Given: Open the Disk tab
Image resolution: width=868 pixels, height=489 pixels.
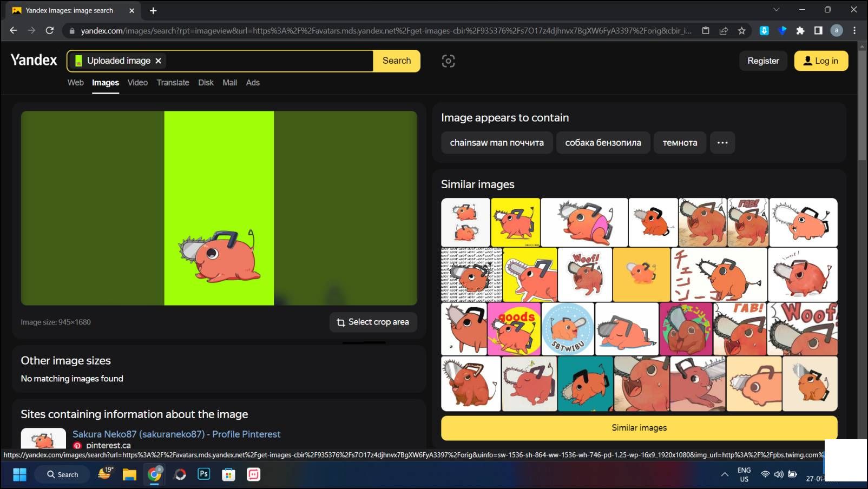Looking at the screenshot, I should coord(206,82).
